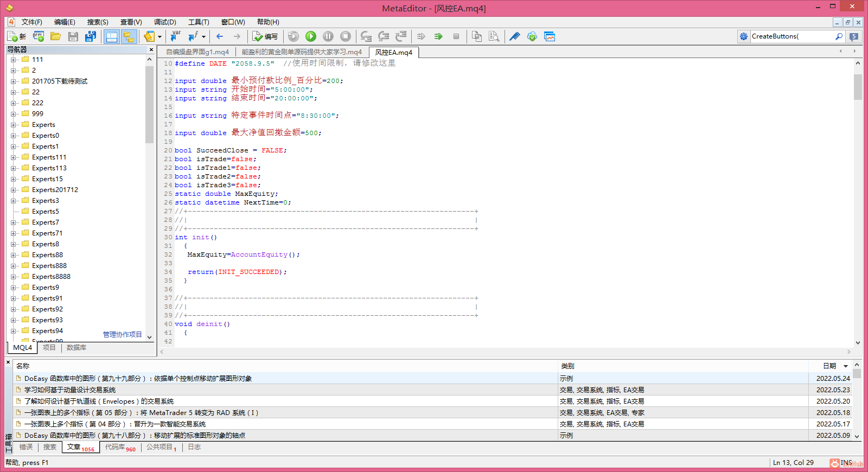The width and height of the screenshot is (868, 472).
Task: Switch to 自编操盘界面g1.mq4 tab
Action: coord(197,52)
